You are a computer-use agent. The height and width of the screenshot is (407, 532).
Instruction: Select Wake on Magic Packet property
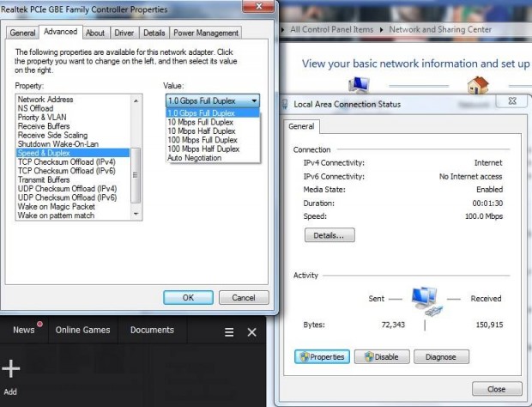(x=57, y=206)
